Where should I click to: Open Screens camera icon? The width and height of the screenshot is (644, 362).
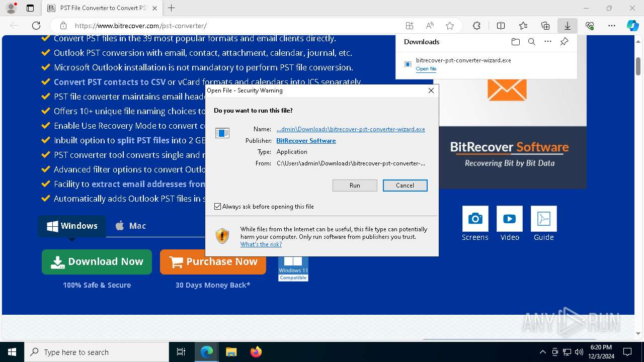click(475, 219)
